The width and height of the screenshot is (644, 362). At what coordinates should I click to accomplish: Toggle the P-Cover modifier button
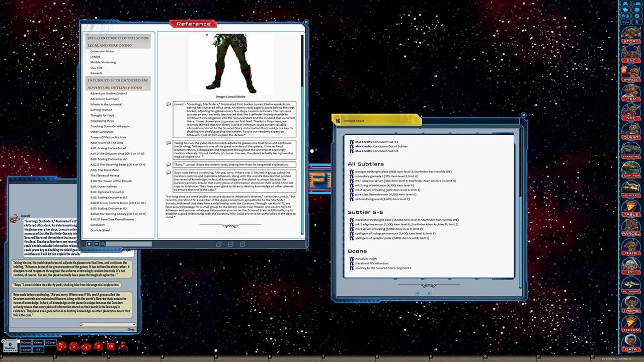pyautogui.click(x=26, y=342)
